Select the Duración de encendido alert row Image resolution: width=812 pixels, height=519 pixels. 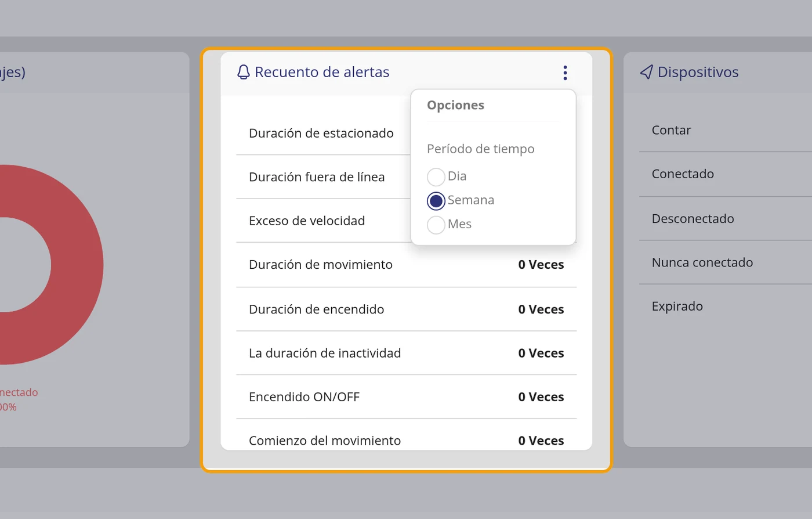(407, 309)
